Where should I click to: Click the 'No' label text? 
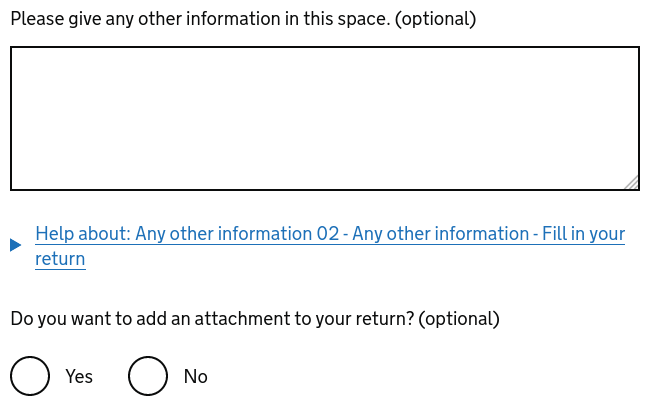pyautogui.click(x=196, y=377)
